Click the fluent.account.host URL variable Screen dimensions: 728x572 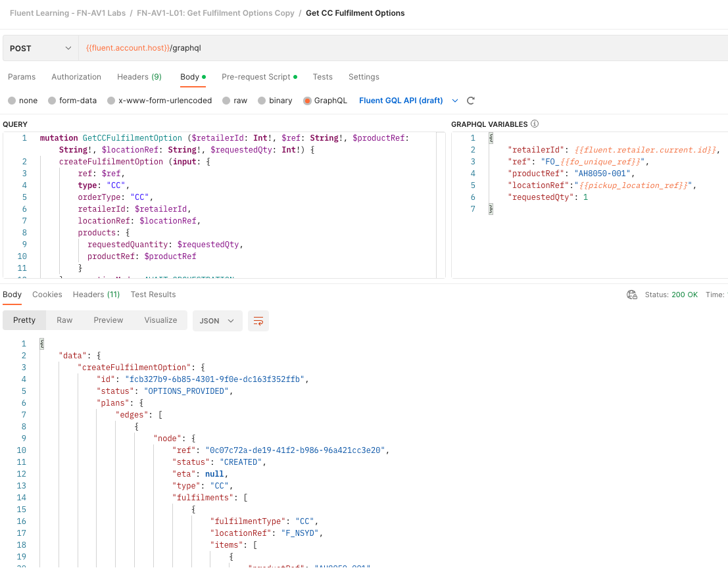pyautogui.click(x=128, y=48)
